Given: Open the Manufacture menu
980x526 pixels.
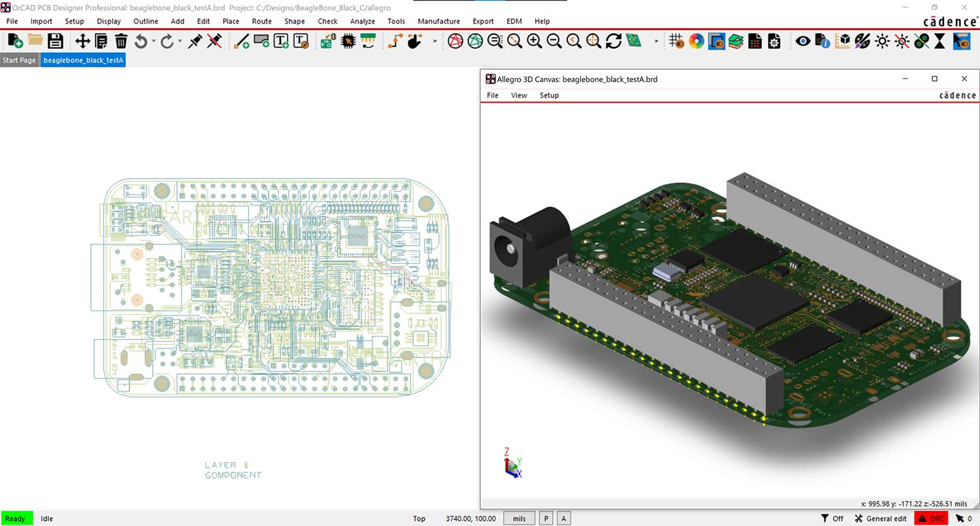Looking at the screenshot, I should pos(438,22).
